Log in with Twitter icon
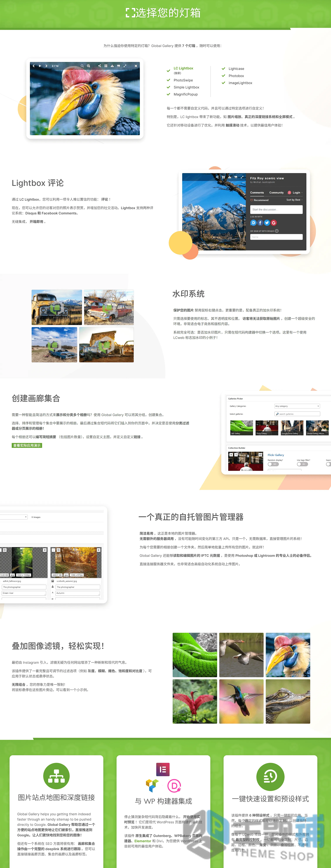The height and width of the screenshot is (868, 331). (x=267, y=223)
